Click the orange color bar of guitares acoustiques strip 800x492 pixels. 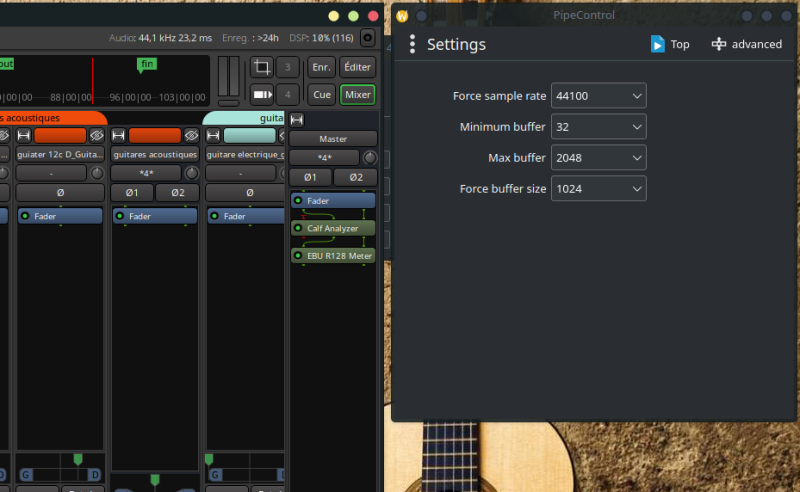tap(154, 136)
